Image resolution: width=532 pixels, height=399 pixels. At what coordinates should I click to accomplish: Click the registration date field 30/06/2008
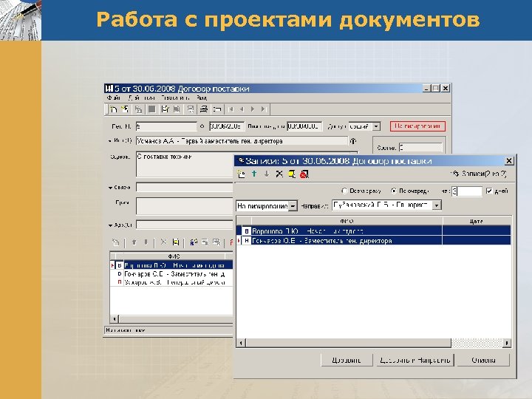pyautogui.click(x=227, y=126)
